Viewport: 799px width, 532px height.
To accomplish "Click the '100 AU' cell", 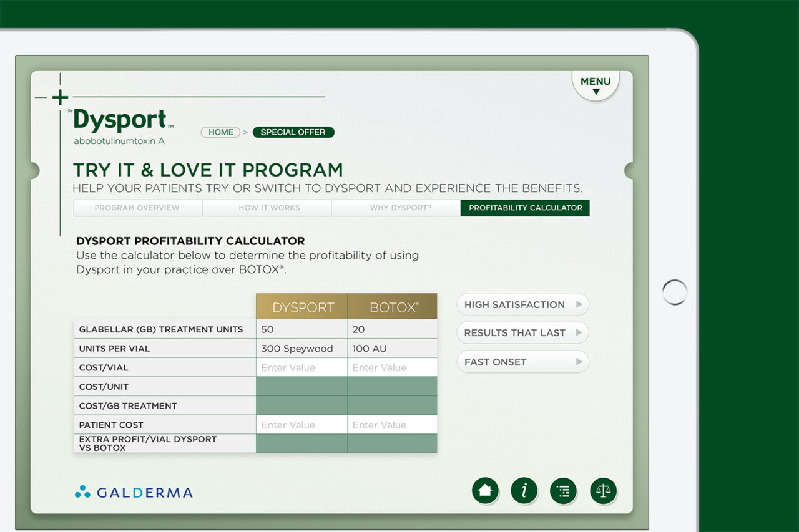I will pyautogui.click(x=393, y=348).
